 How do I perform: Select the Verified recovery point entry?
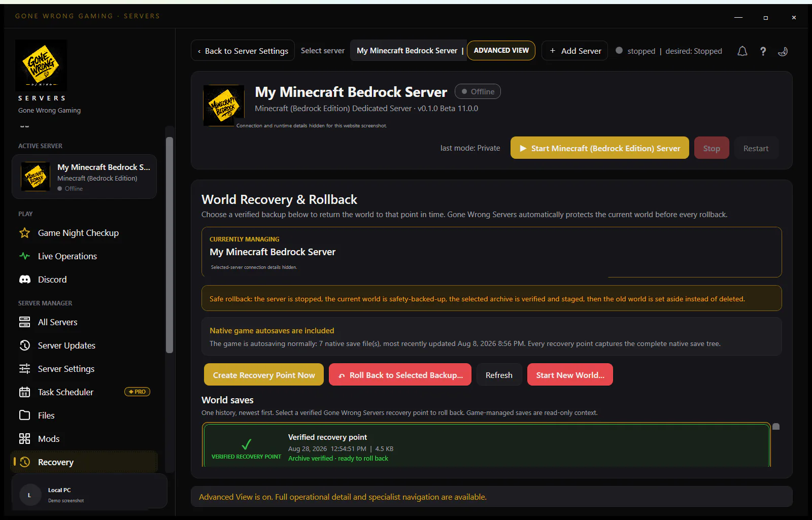click(486, 445)
